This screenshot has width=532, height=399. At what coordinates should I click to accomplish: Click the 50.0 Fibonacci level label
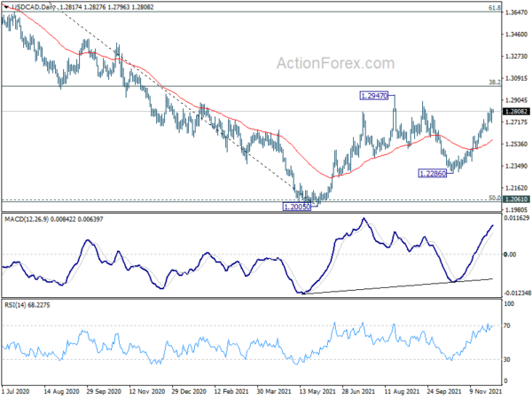(x=495, y=198)
